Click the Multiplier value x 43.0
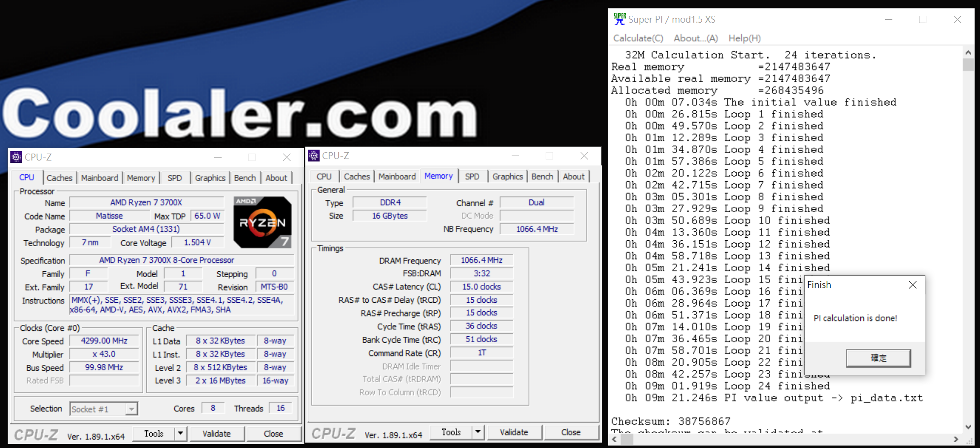Screen dimensions: 980x448 pyautogui.click(x=104, y=354)
